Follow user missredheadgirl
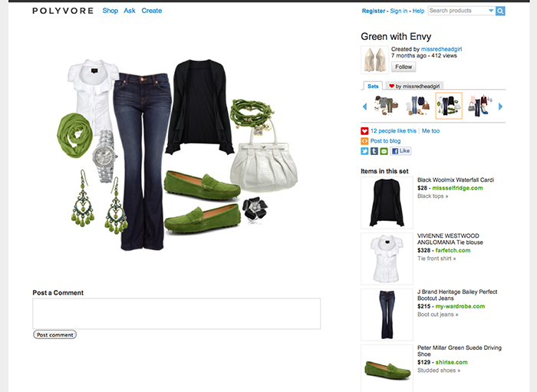 (404, 67)
